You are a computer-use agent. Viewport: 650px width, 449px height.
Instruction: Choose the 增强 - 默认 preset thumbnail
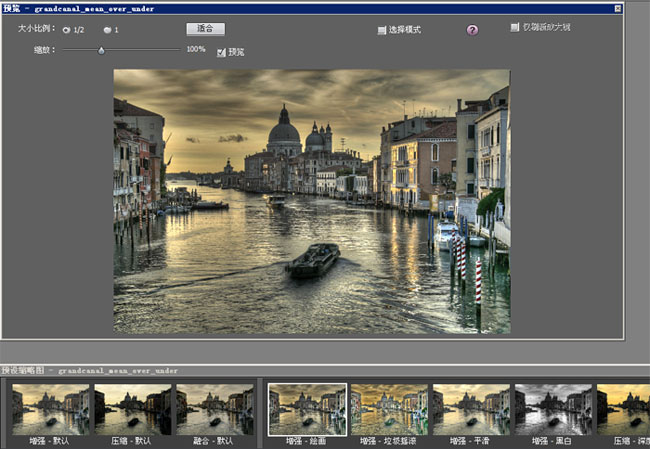coord(50,409)
